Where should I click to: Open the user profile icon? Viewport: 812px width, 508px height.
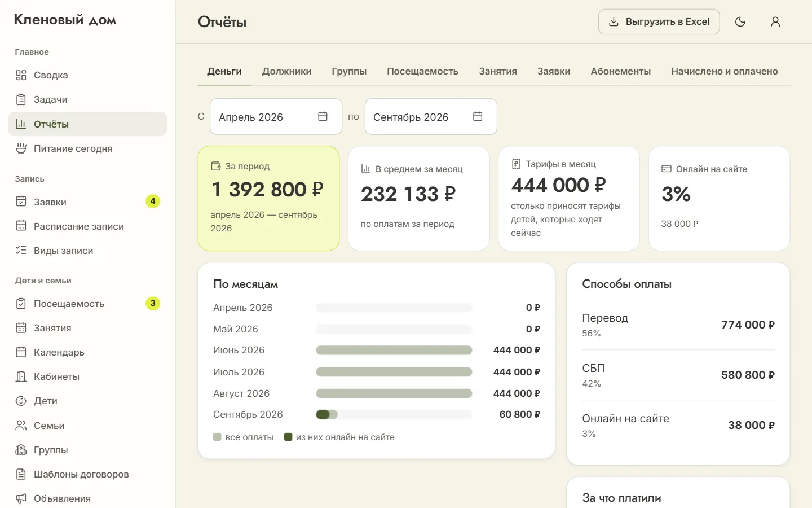pos(775,22)
